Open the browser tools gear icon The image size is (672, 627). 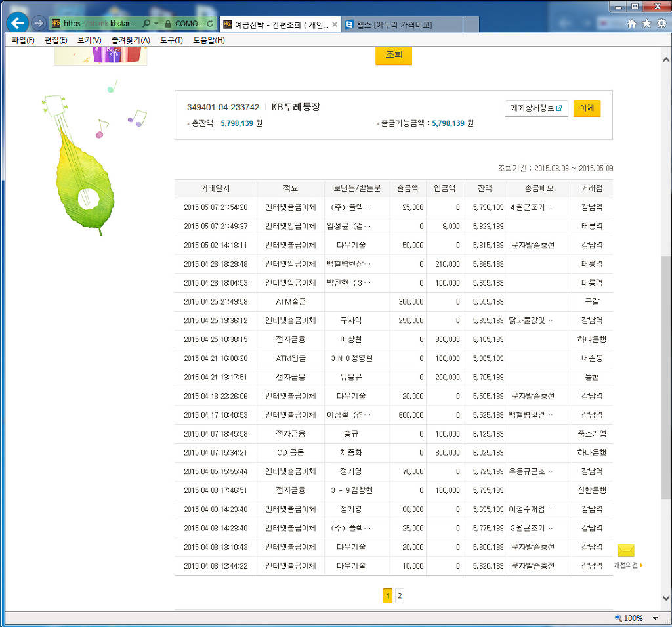coord(661,24)
